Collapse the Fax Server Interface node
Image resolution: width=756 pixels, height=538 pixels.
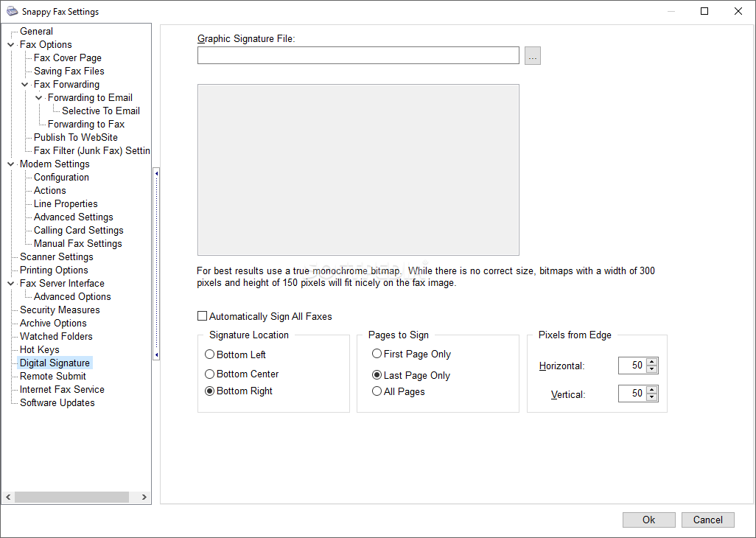click(10, 284)
